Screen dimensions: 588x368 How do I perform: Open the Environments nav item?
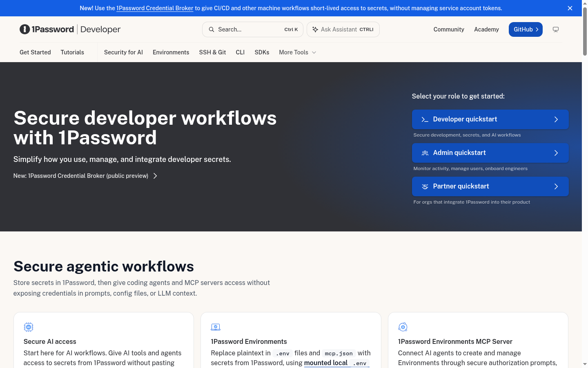coord(171,52)
